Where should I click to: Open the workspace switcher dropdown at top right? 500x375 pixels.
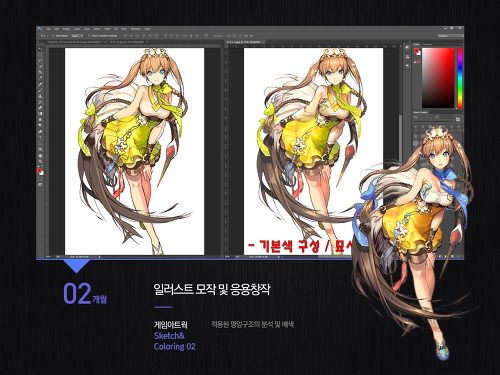click(x=451, y=36)
